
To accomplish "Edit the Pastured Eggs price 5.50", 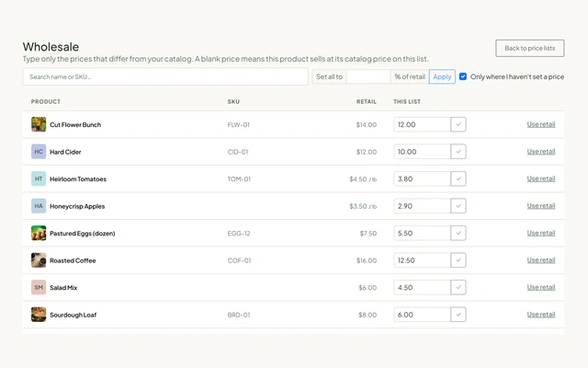I will pyautogui.click(x=422, y=233).
